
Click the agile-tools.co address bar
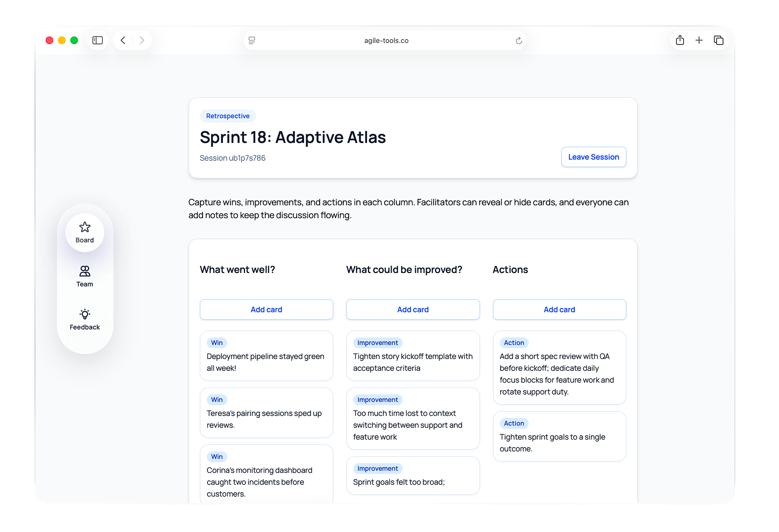pyautogui.click(x=385, y=40)
